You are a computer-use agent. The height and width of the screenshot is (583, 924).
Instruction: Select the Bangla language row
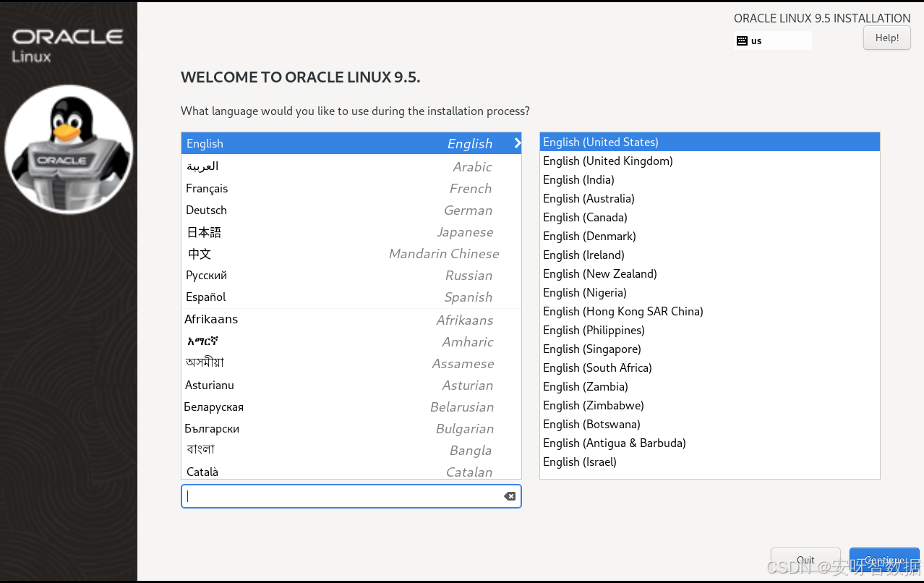(x=351, y=450)
